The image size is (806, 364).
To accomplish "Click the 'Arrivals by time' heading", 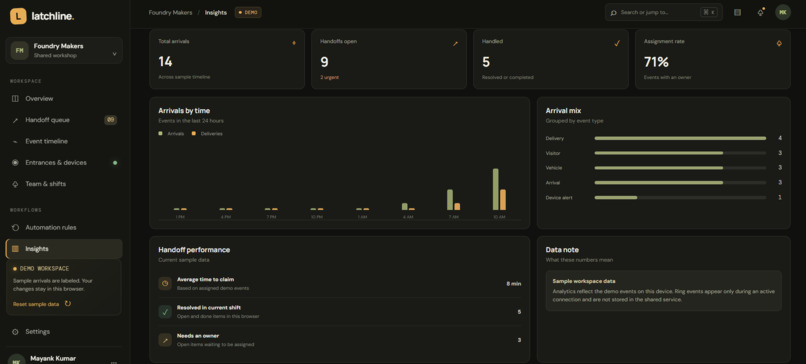I will (x=184, y=111).
